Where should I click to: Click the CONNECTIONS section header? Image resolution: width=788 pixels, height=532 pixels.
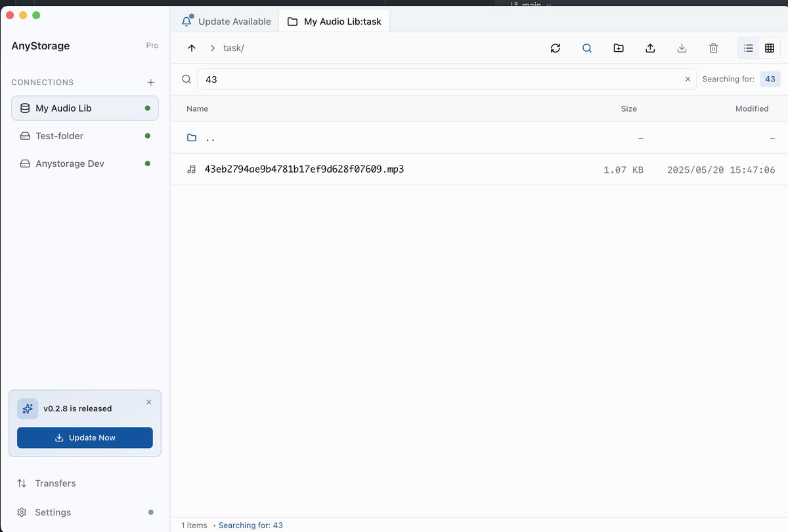pyautogui.click(x=43, y=82)
